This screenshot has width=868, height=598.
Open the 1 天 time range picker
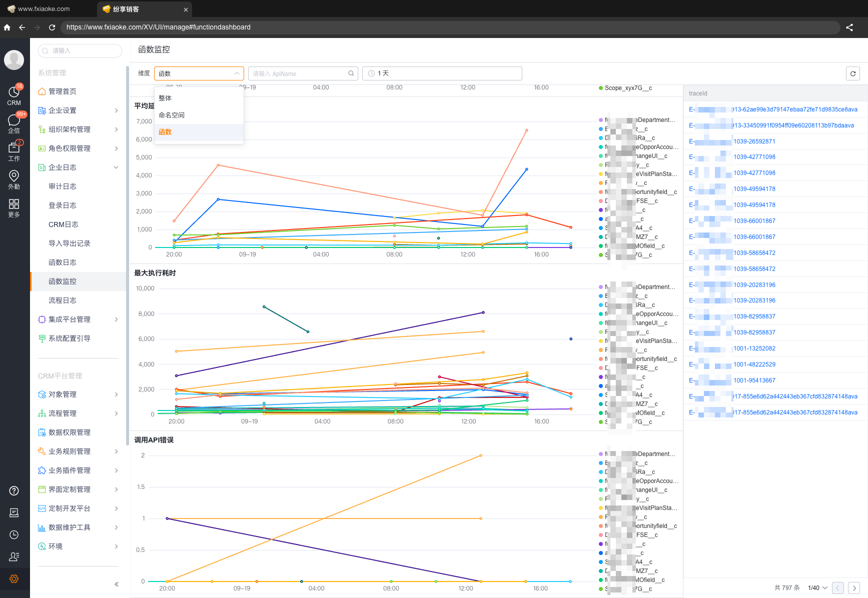[x=442, y=73]
